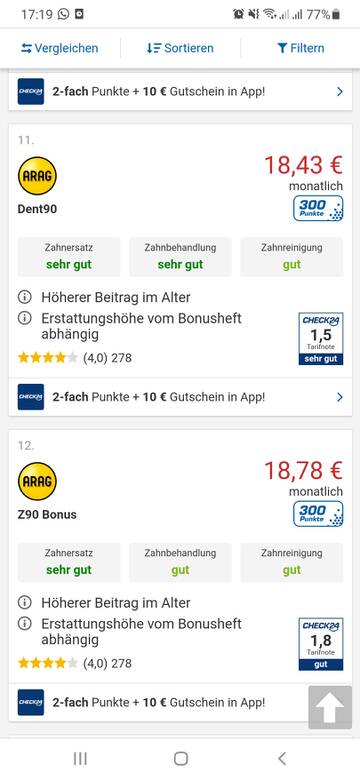The height and width of the screenshot is (780, 360).
Task: Open the star rating reviews for Dent90
Action: [x=75, y=358]
